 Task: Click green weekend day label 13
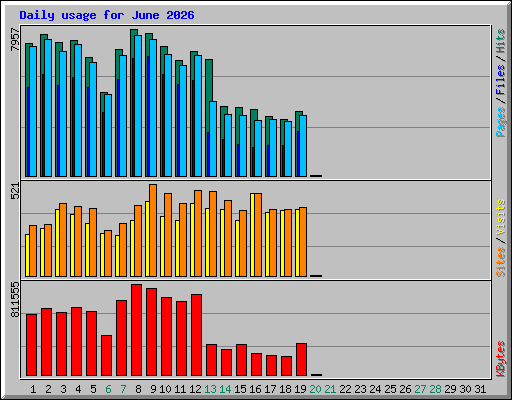point(210,389)
